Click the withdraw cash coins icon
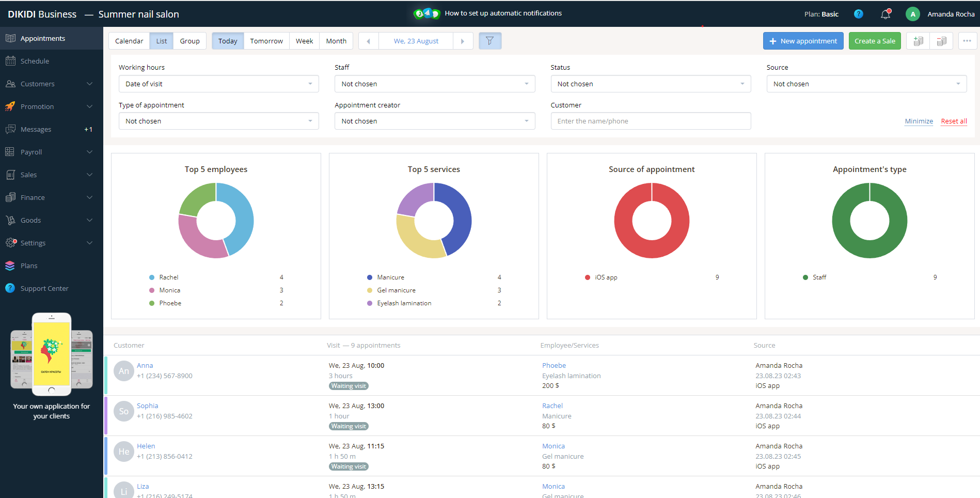Viewport: 980px width, 498px height. (x=941, y=41)
